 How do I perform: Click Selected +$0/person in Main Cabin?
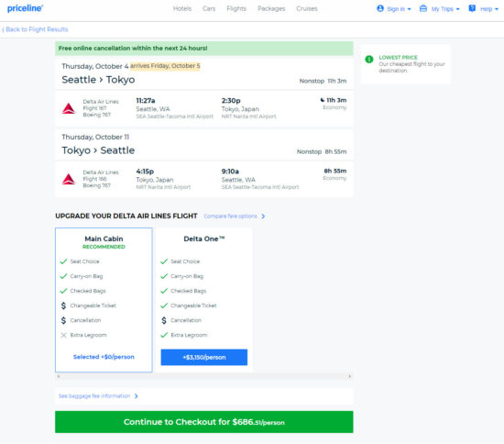click(104, 357)
